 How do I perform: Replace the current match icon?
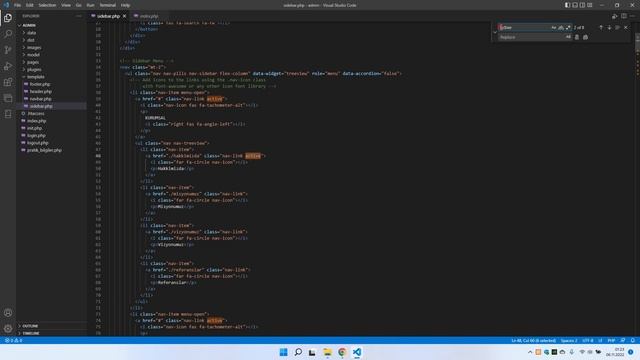click(x=577, y=37)
